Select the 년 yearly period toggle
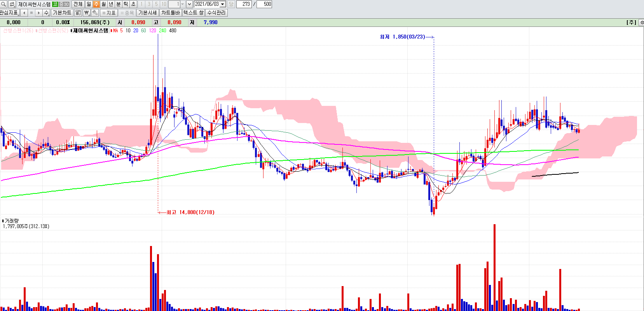The height and width of the screenshot is (311, 644). (111, 4)
